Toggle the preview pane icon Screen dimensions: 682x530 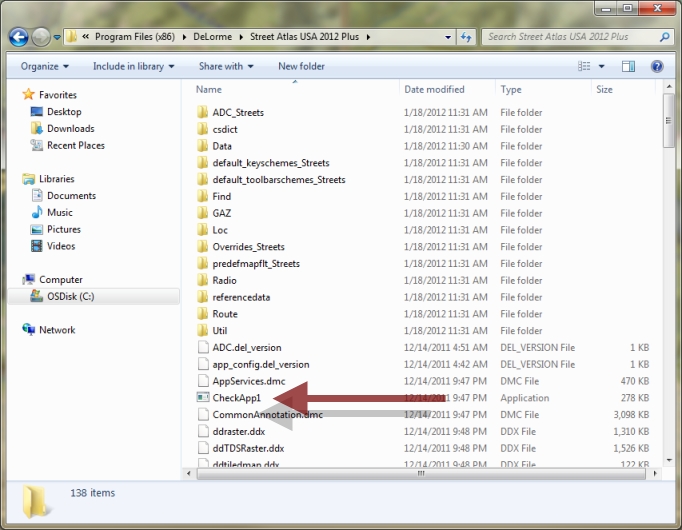pyautogui.click(x=628, y=67)
